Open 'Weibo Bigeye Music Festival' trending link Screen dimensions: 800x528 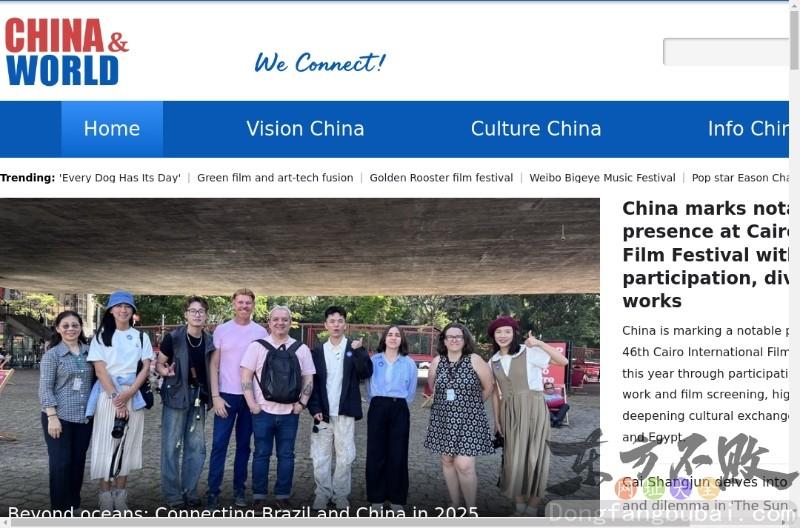602,178
